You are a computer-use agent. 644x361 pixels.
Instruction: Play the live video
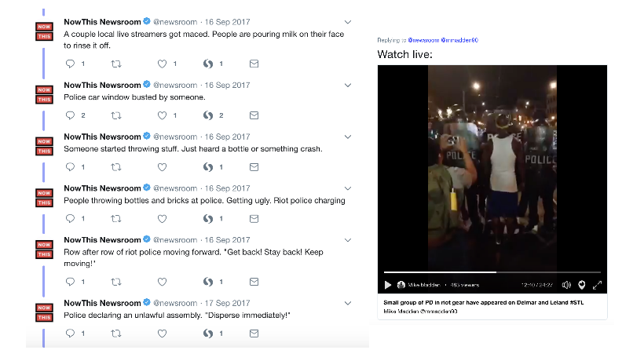388,285
